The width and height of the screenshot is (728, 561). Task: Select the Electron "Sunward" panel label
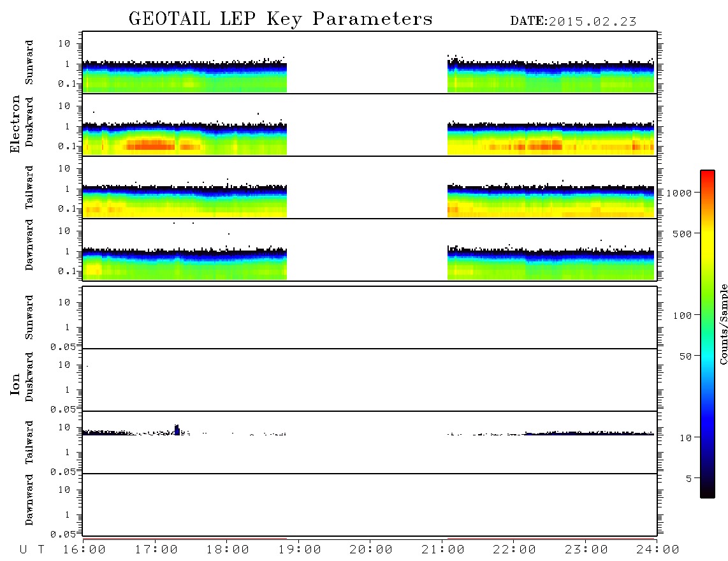[29, 62]
